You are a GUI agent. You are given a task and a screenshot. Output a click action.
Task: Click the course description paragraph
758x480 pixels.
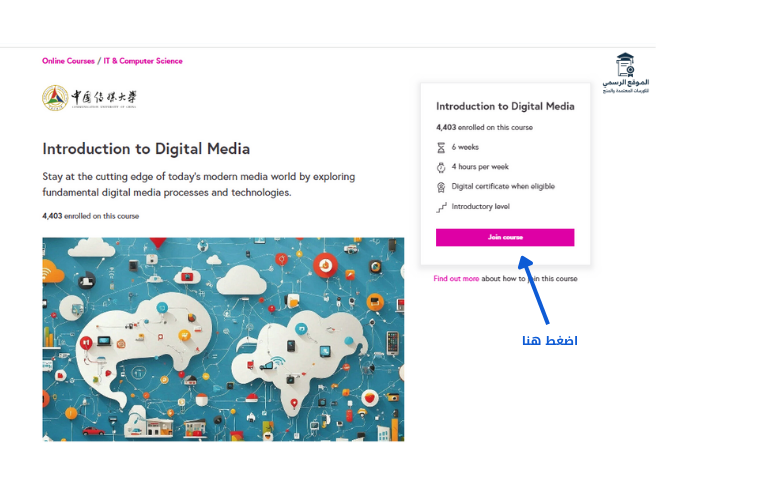pyautogui.click(x=199, y=185)
